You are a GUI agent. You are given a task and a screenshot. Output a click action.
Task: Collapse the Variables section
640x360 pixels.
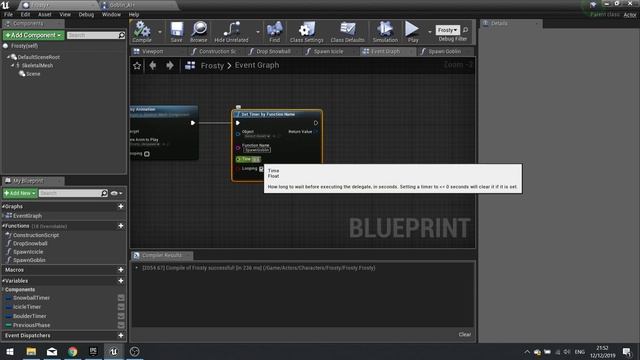tap(3, 281)
